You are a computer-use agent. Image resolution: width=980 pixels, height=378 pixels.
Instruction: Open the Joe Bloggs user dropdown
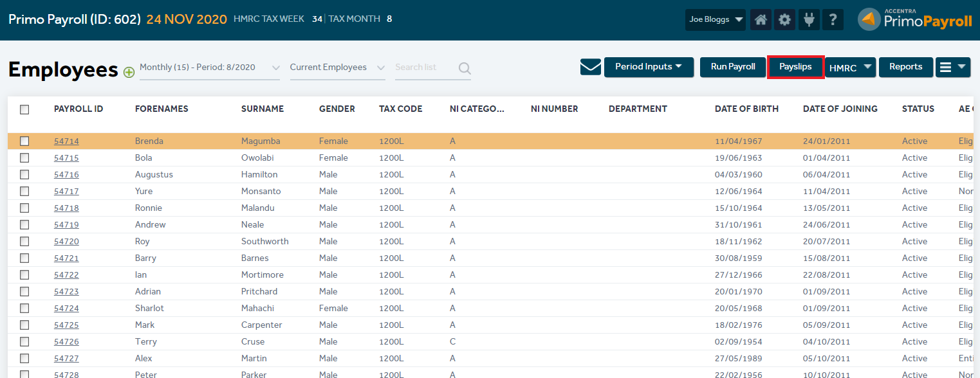[715, 19]
